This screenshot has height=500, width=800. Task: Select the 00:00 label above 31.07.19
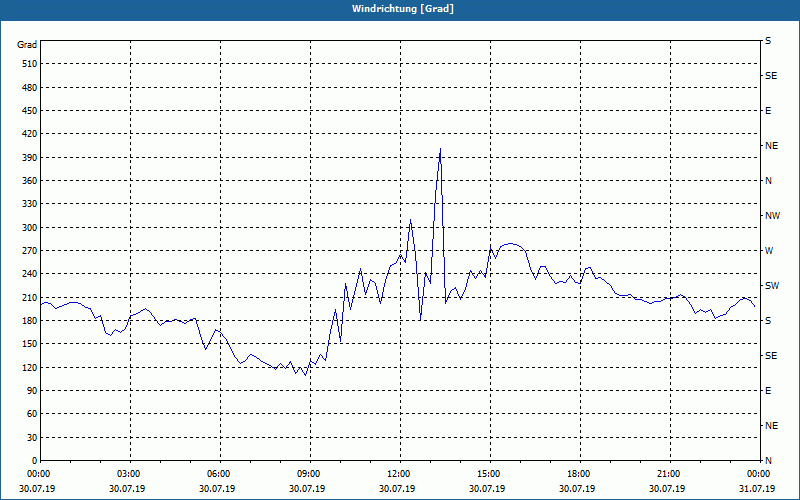coord(758,474)
